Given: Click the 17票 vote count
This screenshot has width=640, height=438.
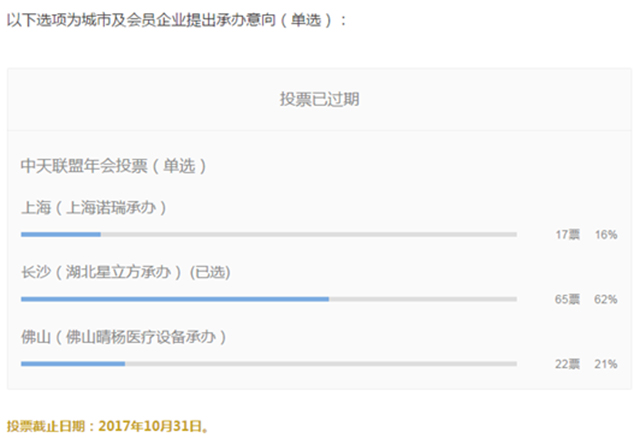Looking at the screenshot, I should pos(567,234).
